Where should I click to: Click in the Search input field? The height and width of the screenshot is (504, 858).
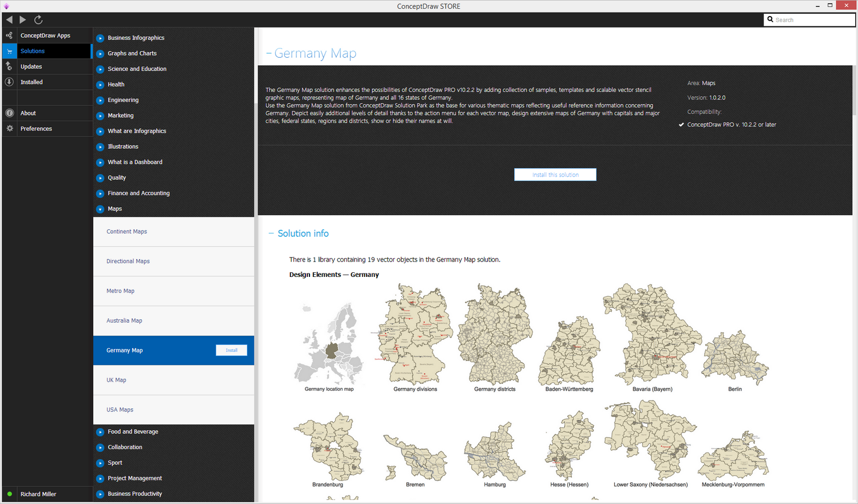coord(809,19)
